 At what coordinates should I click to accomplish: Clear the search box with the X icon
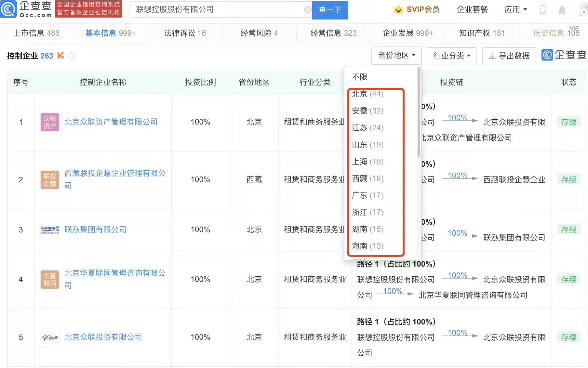coord(307,10)
